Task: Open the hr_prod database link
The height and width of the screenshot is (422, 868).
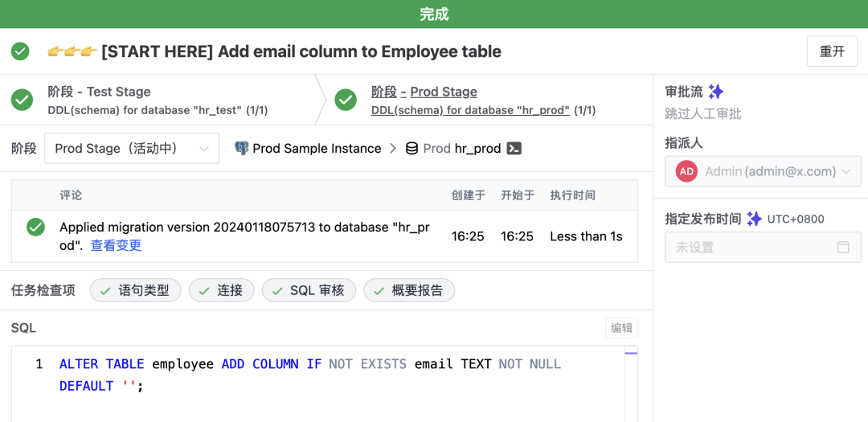Action: 477,149
